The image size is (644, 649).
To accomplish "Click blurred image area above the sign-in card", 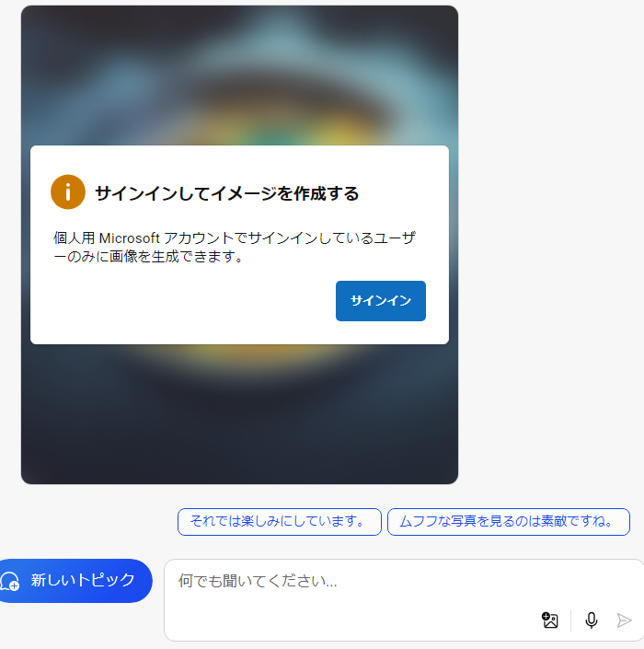I will tap(239, 75).
